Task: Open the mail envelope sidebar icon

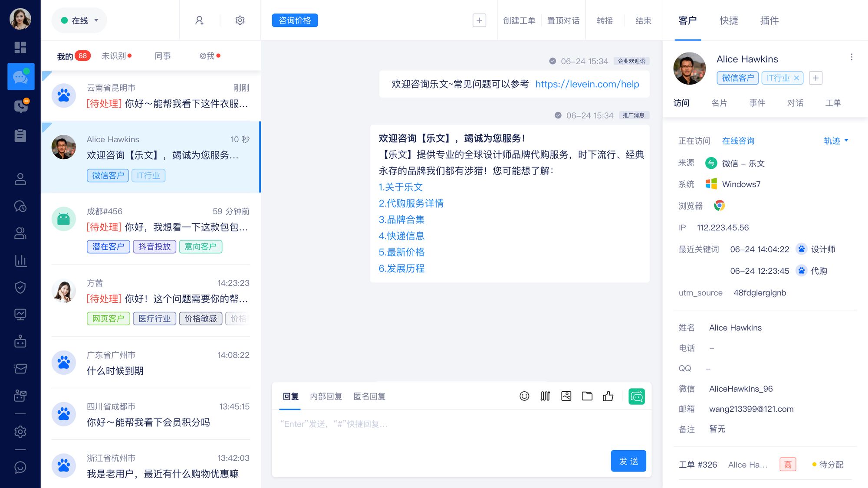Action: tap(20, 369)
